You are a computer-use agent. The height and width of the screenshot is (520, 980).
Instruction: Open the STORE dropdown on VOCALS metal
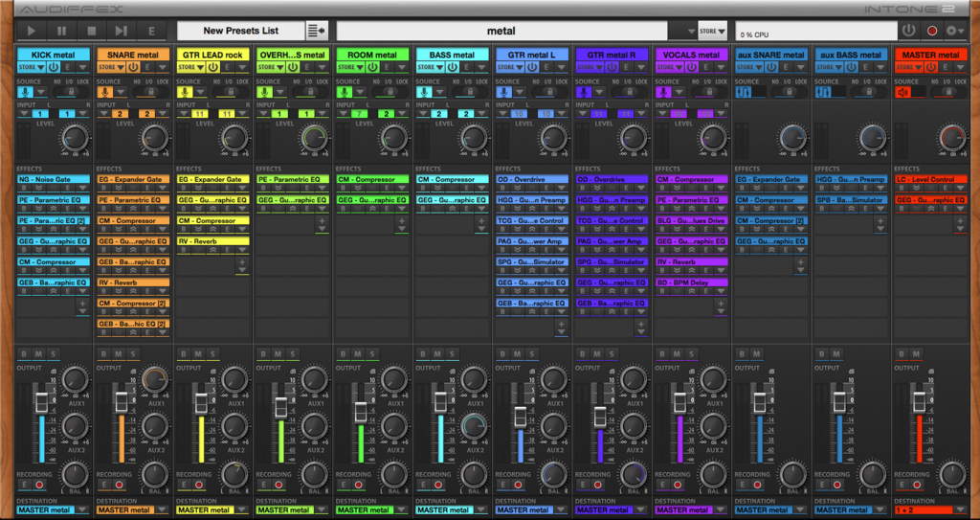pyautogui.click(x=670, y=68)
